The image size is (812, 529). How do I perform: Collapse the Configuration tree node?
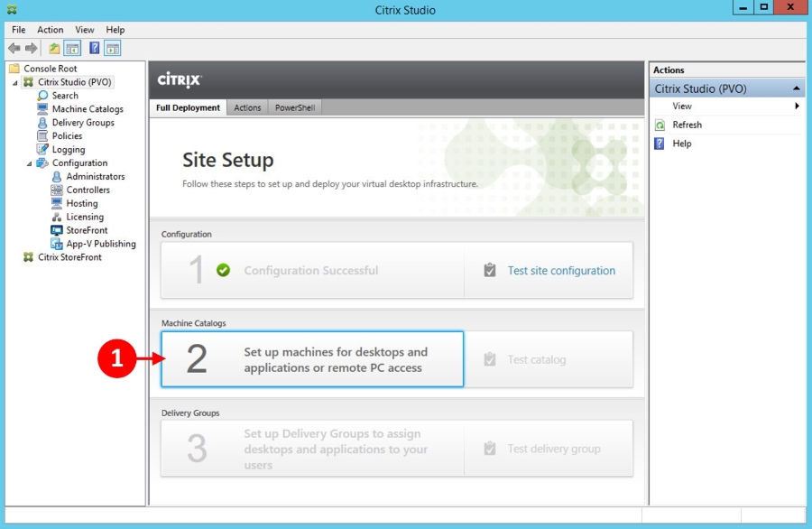pos(30,163)
